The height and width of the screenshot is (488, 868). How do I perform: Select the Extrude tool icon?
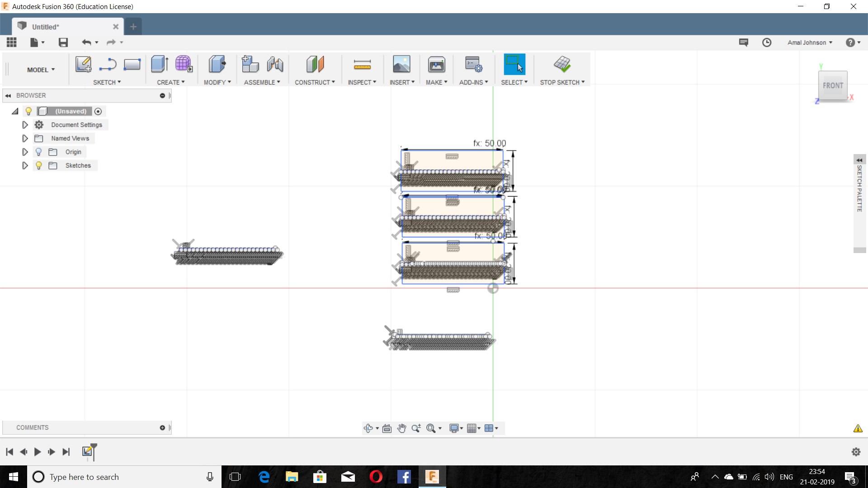coord(160,65)
